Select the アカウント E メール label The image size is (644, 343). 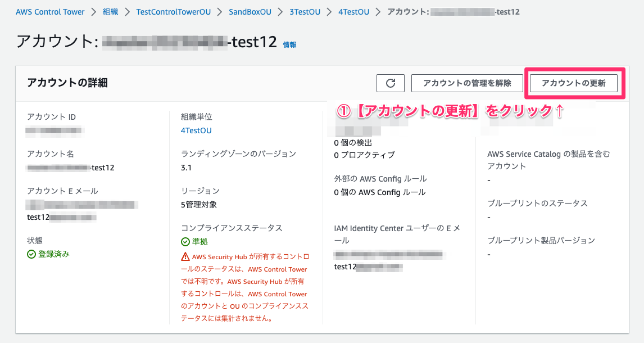pyautogui.click(x=62, y=191)
